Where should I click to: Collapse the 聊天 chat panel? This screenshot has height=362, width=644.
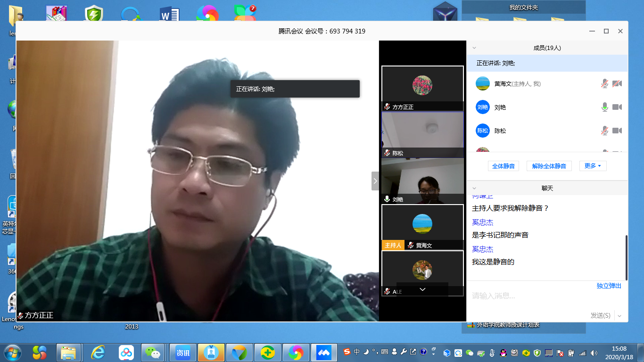pos(474,189)
